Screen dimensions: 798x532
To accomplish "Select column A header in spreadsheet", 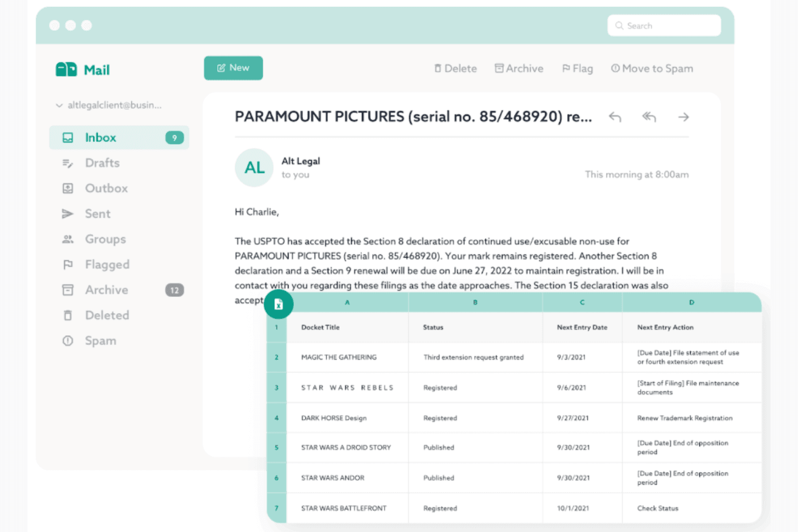I will pyautogui.click(x=347, y=302).
